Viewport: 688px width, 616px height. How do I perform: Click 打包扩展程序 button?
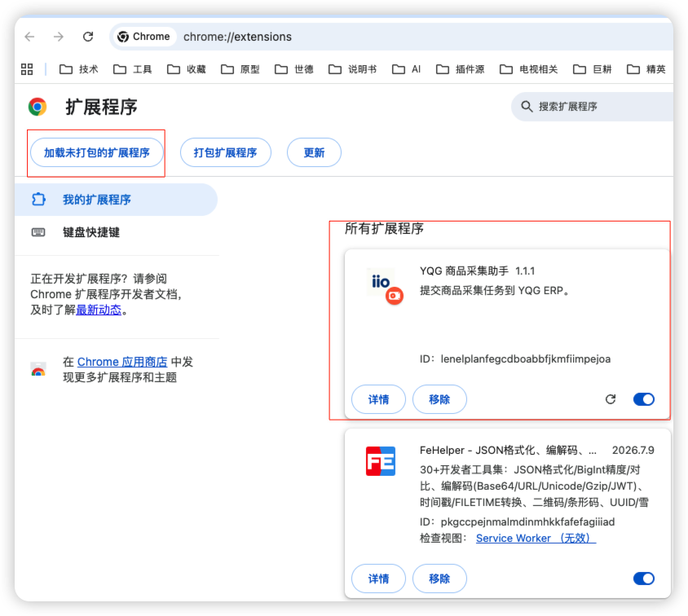click(x=226, y=152)
